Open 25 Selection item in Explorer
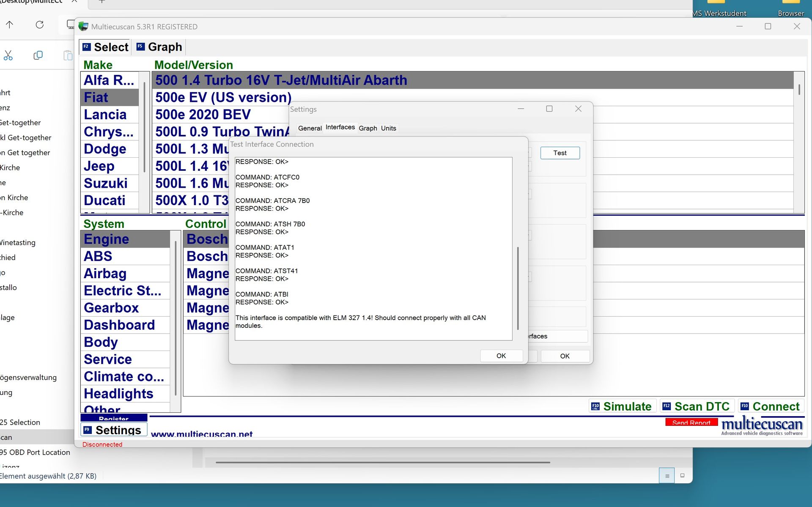 (x=20, y=422)
